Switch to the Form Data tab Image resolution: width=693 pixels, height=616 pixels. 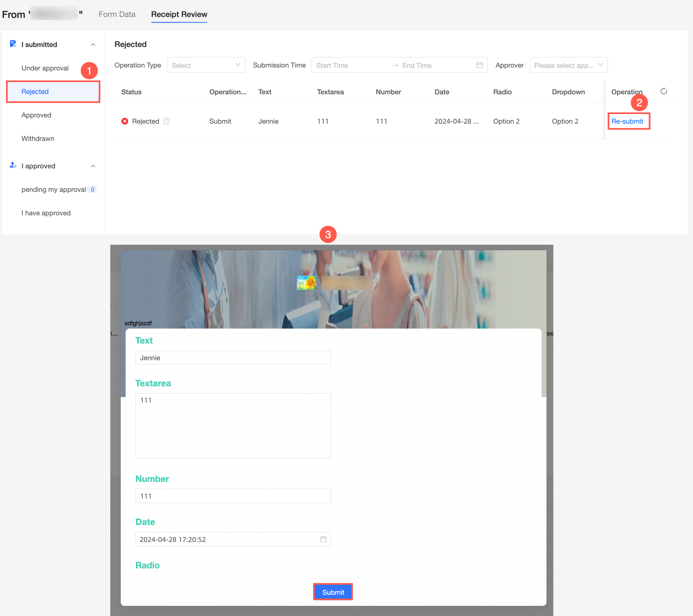pos(117,14)
